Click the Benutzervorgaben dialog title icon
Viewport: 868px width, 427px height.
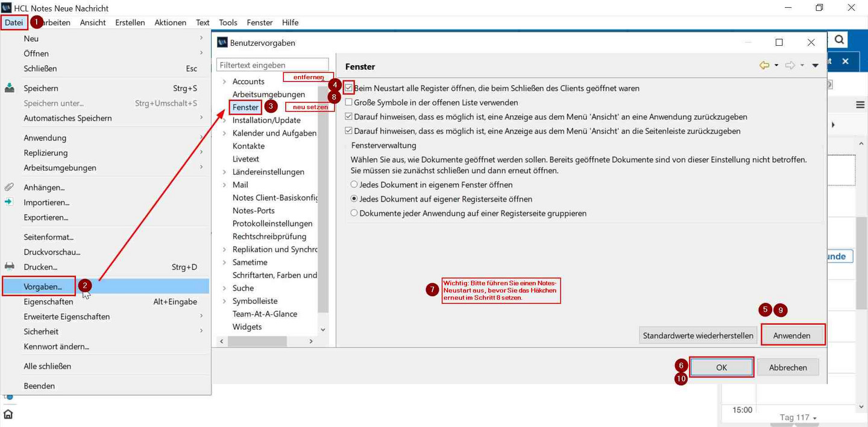[x=222, y=42]
